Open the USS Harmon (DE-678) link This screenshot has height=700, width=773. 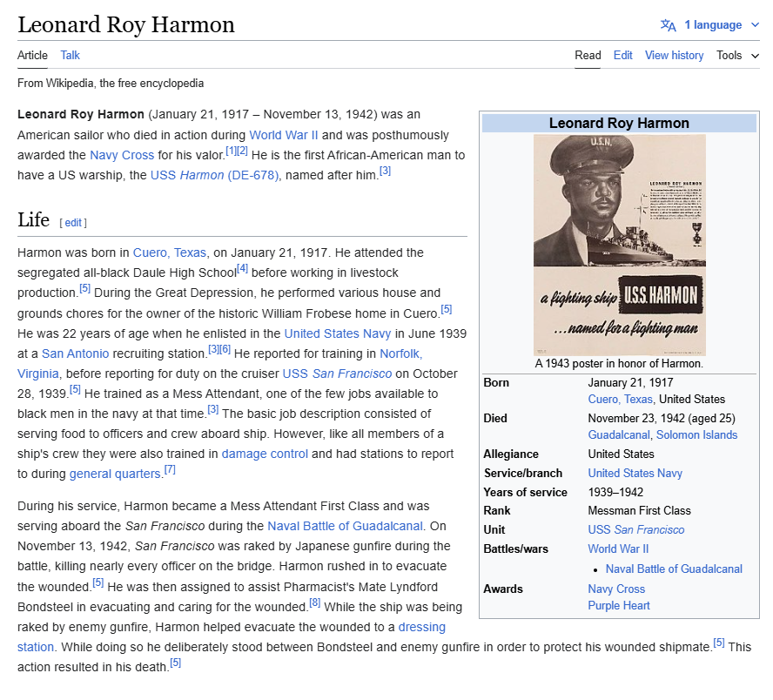click(214, 176)
